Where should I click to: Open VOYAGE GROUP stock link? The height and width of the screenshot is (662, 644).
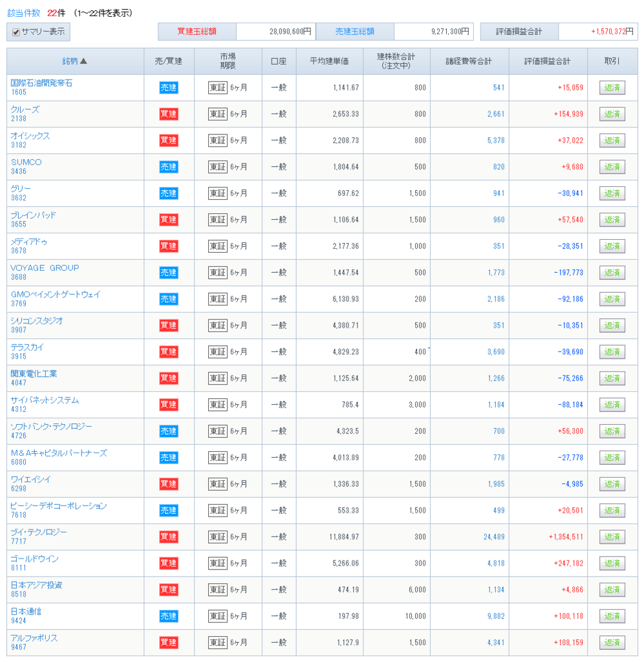tap(45, 268)
